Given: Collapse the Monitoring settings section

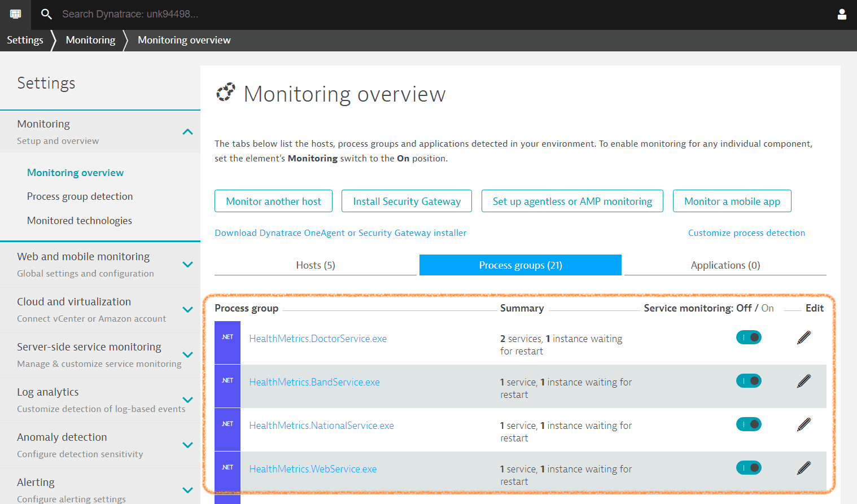Looking at the screenshot, I should [x=188, y=132].
